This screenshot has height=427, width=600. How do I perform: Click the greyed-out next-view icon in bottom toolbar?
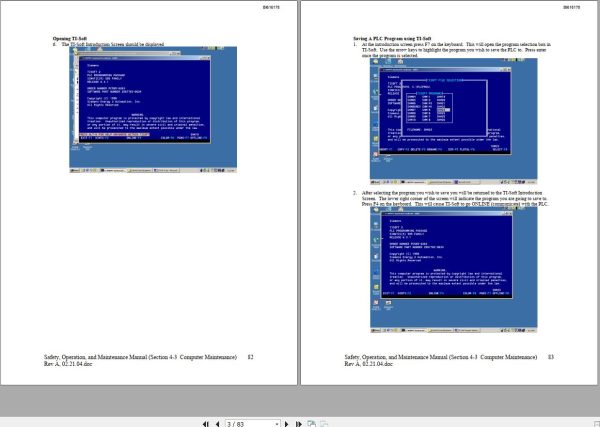click(x=324, y=424)
